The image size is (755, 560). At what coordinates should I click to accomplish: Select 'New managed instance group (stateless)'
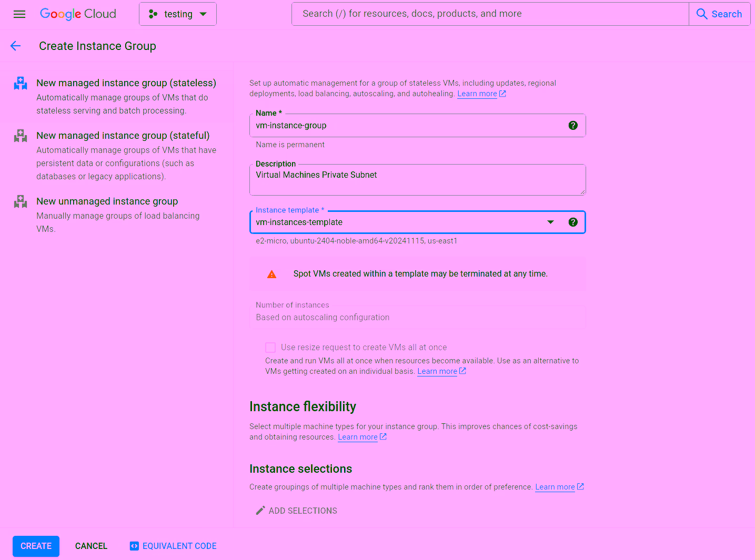point(126,83)
